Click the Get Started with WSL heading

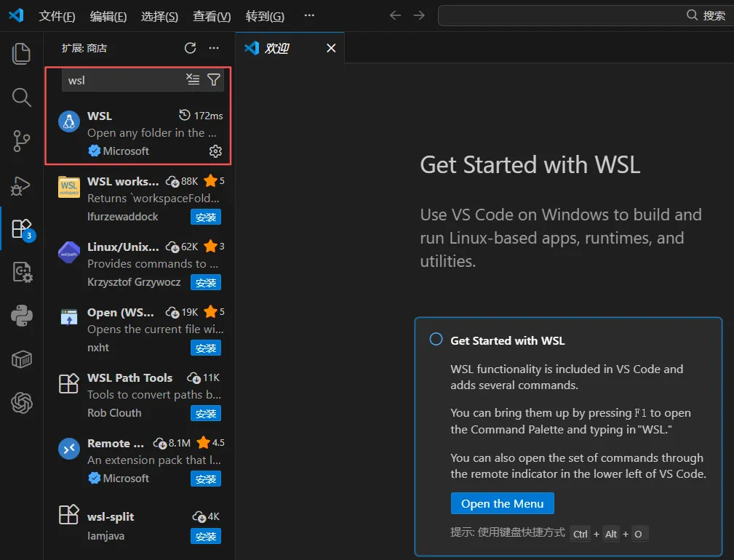(530, 165)
